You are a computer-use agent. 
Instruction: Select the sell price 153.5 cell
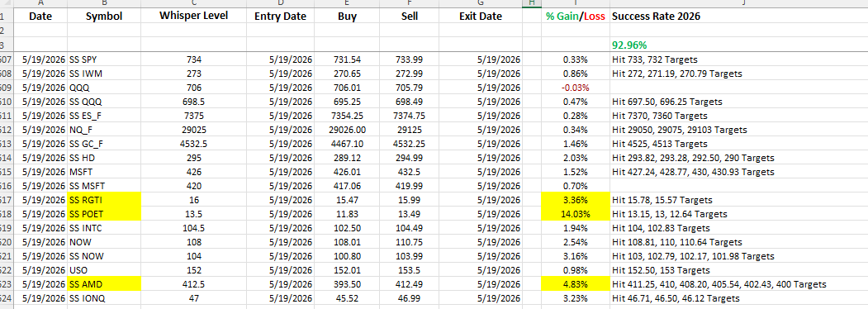coord(409,270)
